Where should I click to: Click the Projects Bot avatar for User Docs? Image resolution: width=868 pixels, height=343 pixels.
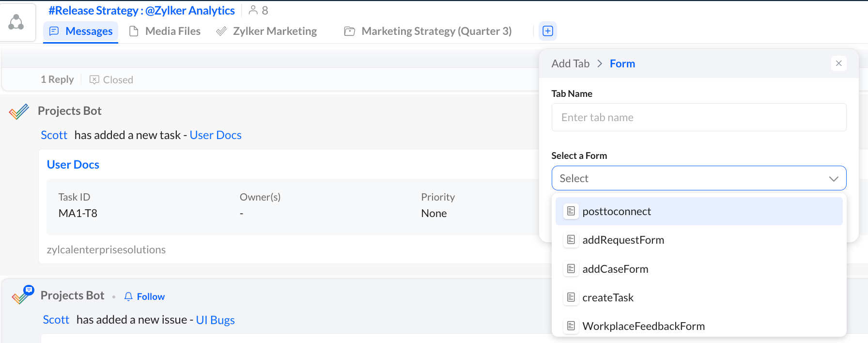pos(19,111)
